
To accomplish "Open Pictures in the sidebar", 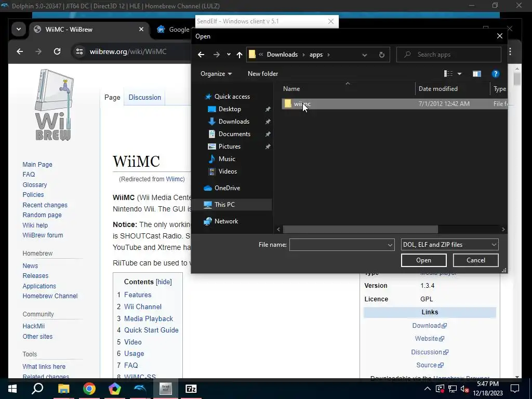I will pos(229,147).
